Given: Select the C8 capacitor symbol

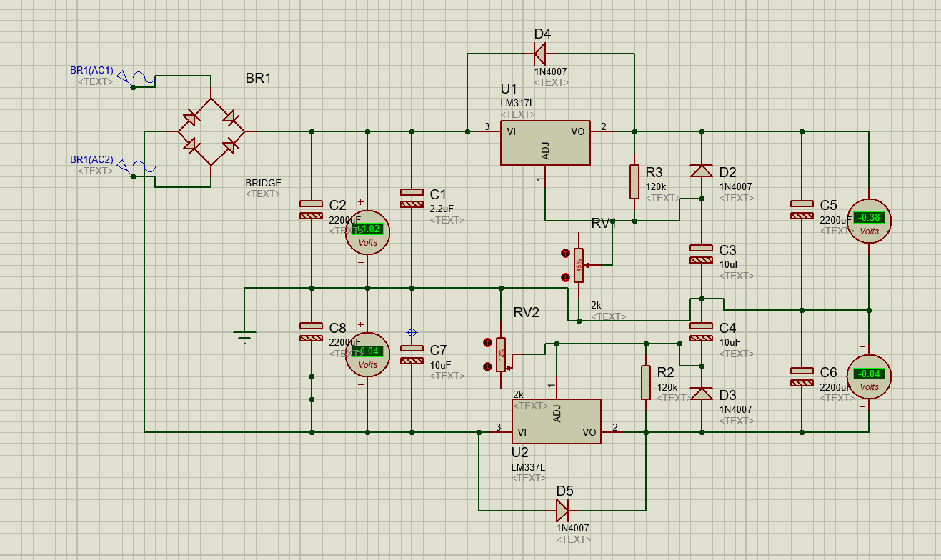Looking at the screenshot, I should click(x=311, y=332).
